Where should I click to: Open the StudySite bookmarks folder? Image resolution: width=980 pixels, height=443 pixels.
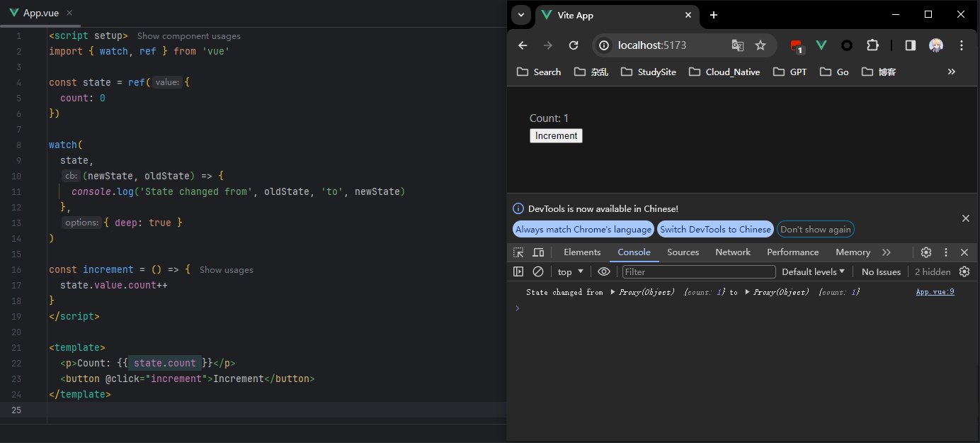(x=648, y=72)
